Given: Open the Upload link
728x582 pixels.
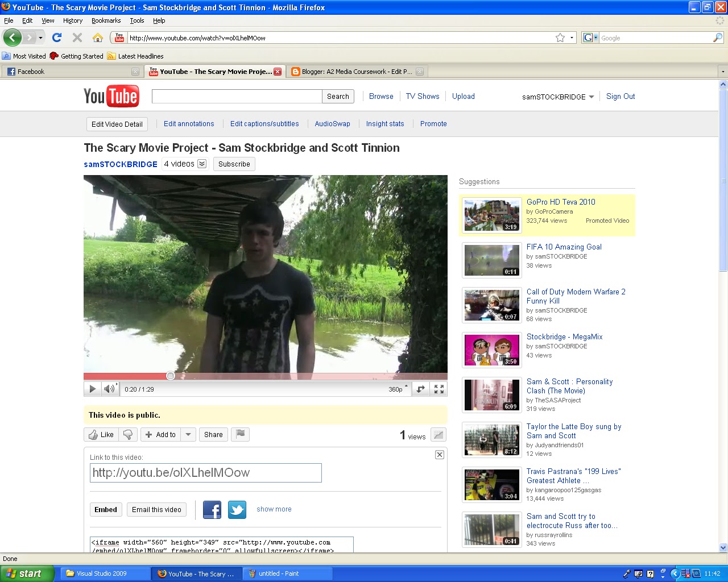Looking at the screenshot, I should pyautogui.click(x=464, y=97).
